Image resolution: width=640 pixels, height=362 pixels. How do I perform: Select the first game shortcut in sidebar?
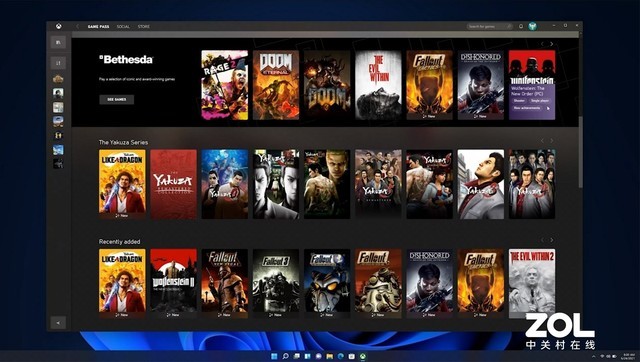(58, 79)
